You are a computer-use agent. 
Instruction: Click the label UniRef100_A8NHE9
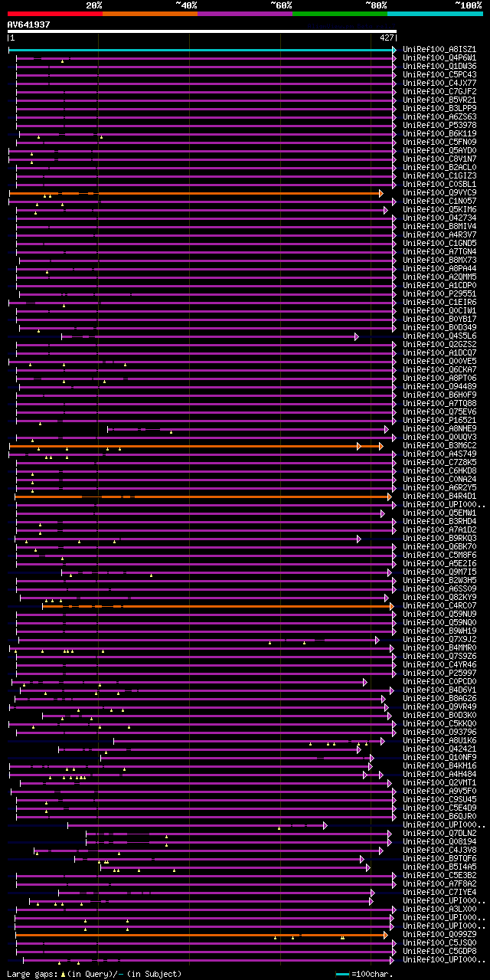[439, 429]
